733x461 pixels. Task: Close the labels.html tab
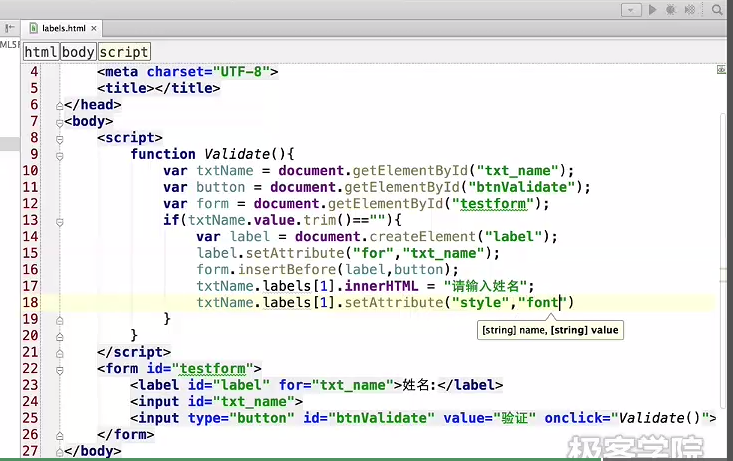click(94, 29)
